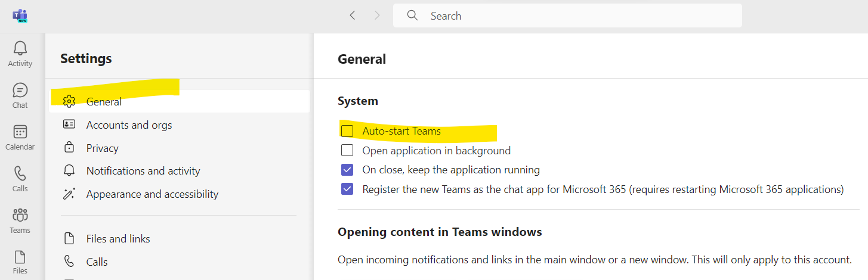
Task: Open Notifications and activity settings
Action: 180,171
